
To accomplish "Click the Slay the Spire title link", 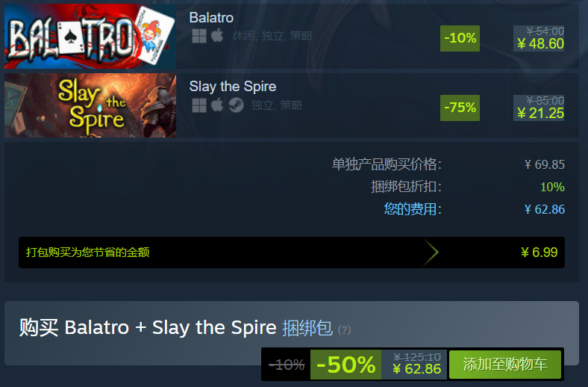I will [233, 87].
